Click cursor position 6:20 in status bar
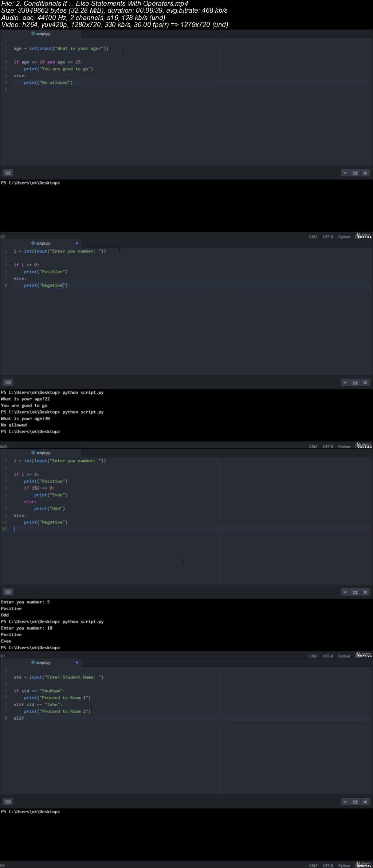The image size is (373, 868). point(4,447)
